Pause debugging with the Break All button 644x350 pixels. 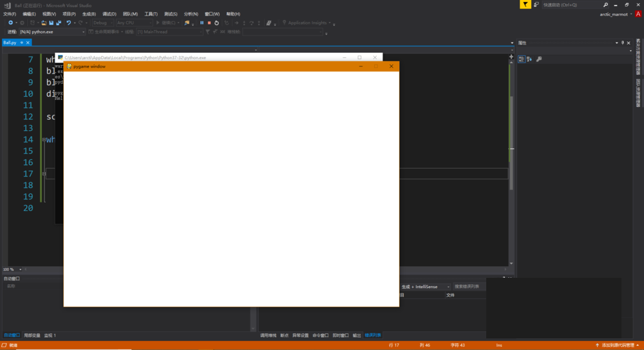click(202, 23)
